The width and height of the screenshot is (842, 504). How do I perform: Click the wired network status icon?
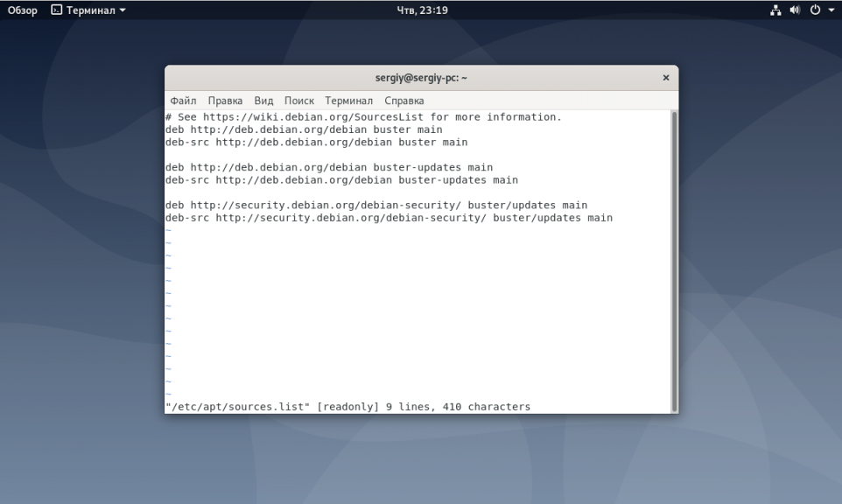click(x=775, y=10)
